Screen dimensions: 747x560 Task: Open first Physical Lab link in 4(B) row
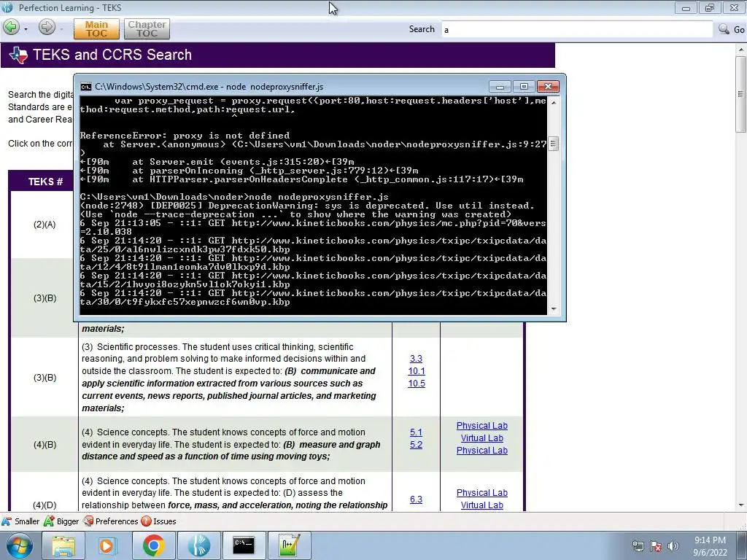coord(481,426)
